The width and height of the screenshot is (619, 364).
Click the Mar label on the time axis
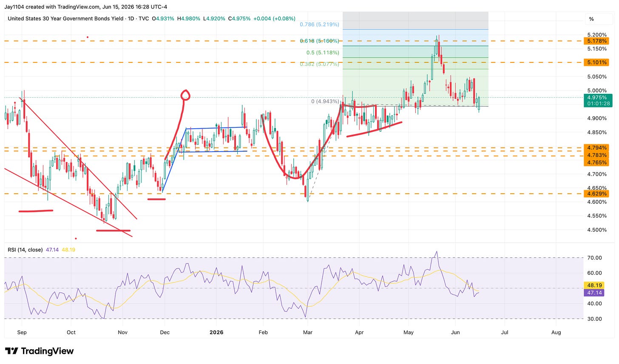(x=307, y=332)
